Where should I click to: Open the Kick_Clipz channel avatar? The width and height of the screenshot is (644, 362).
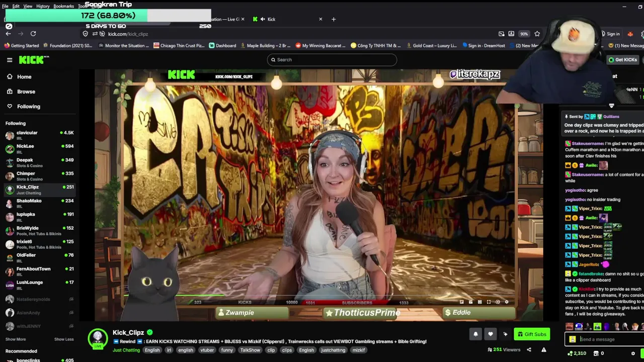[98, 338]
